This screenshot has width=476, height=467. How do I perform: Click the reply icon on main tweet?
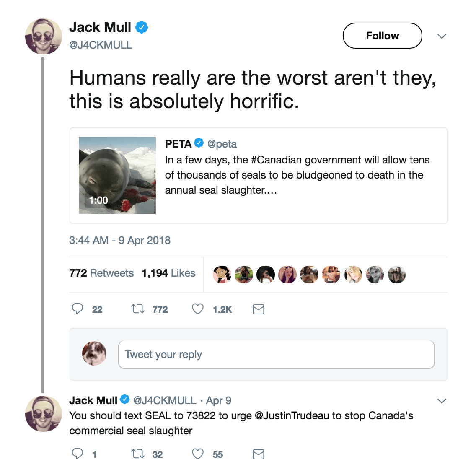pos(78,309)
